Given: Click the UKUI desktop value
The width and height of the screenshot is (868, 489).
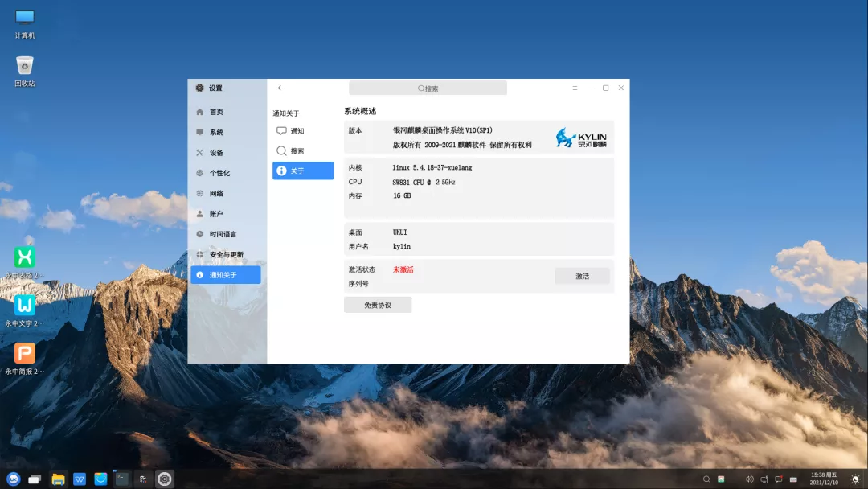Looking at the screenshot, I should (x=399, y=232).
